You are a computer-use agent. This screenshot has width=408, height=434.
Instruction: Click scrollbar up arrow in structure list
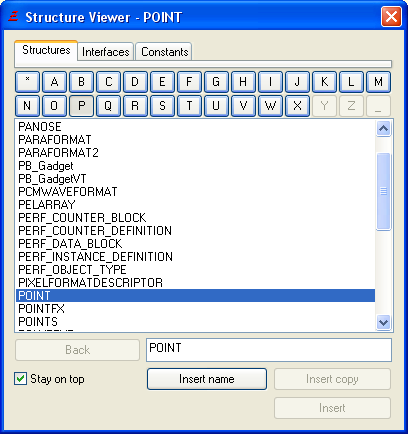tap(384, 128)
